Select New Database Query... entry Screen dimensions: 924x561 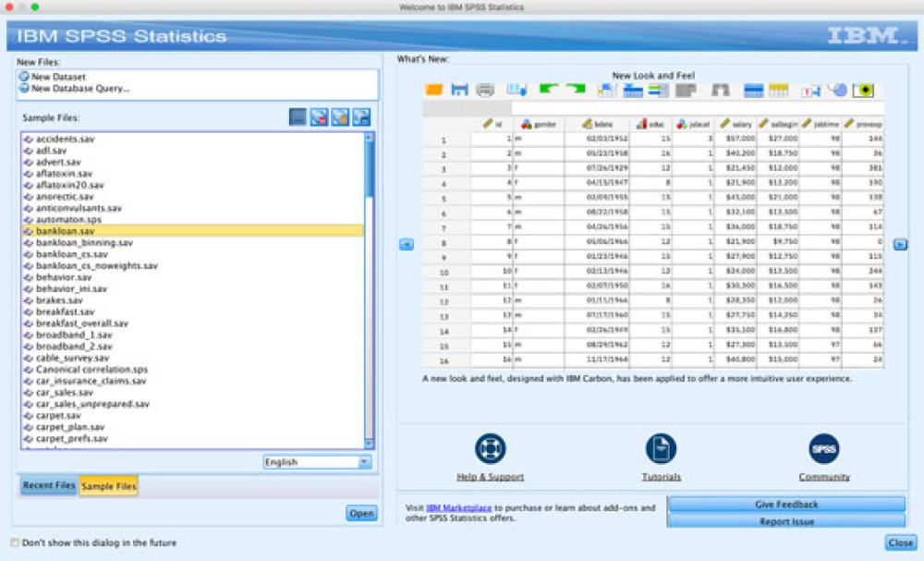80,89
